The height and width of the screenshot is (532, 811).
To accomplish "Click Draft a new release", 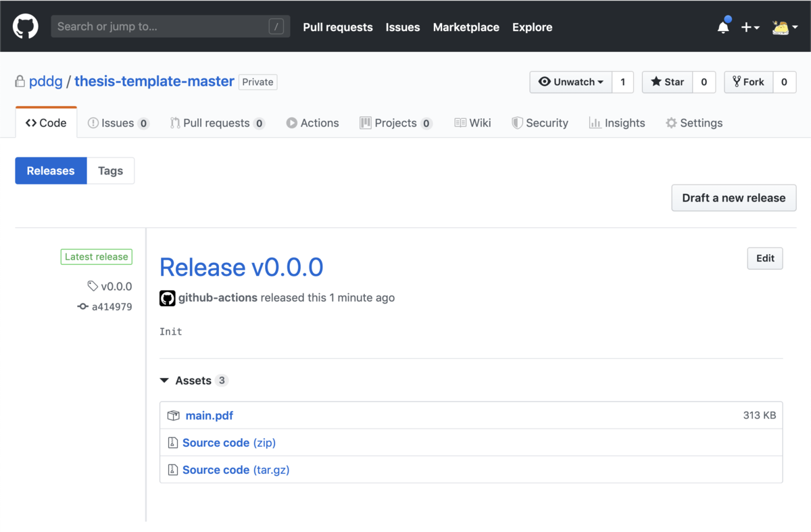I will 733,197.
